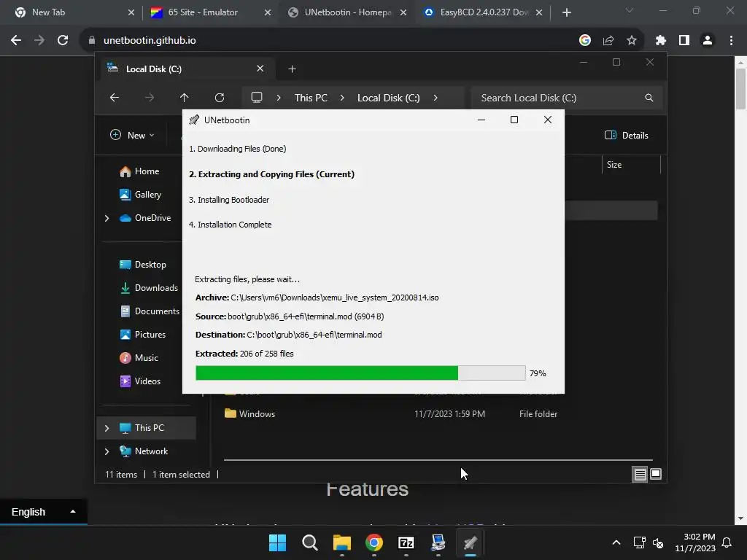Open Chrome from taskbar
Screen dimensions: 747x560
tap(374, 542)
